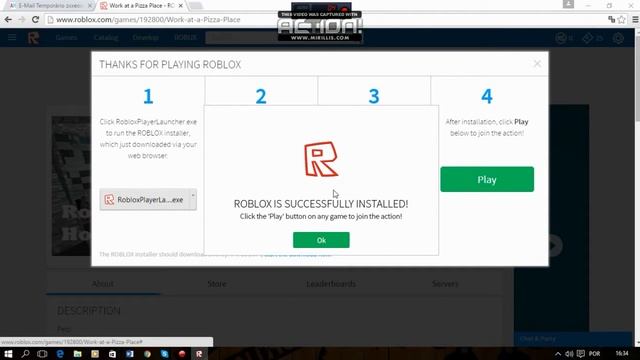Open a new browser tab
The height and width of the screenshot is (360, 640).
[196, 6]
